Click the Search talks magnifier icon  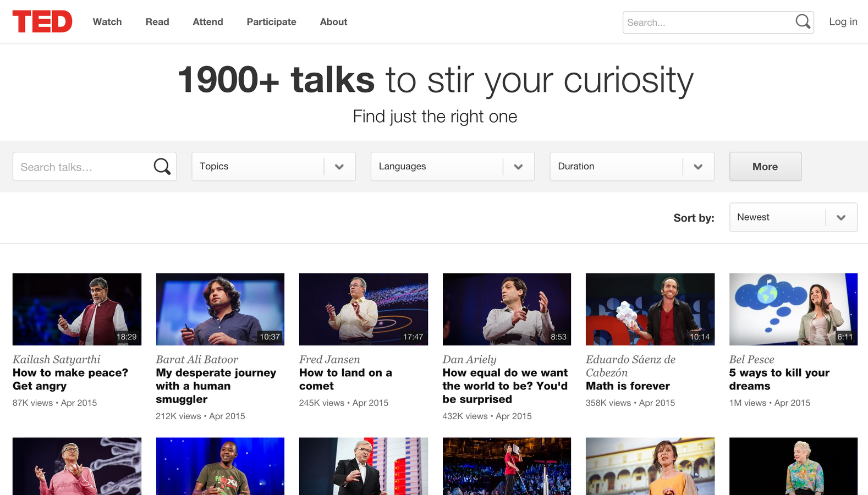(x=162, y=167)
